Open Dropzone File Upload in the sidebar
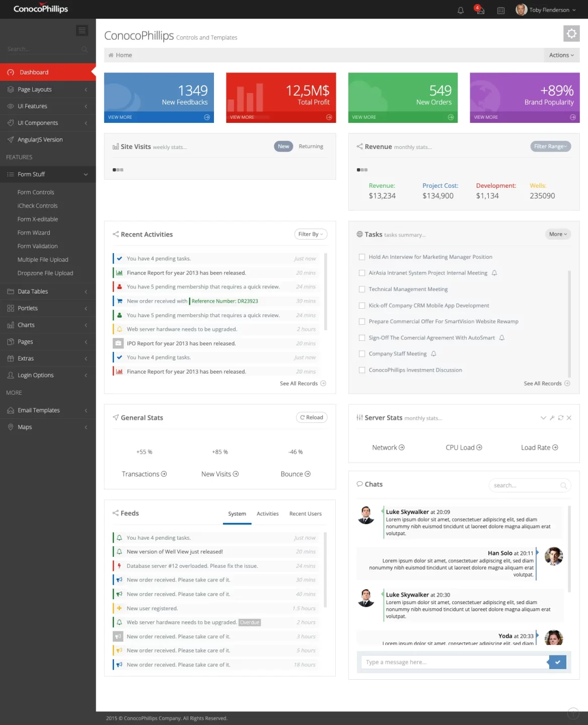Viewport: 588px width, 725px height. pyautogui.click(x=45, y=273)
